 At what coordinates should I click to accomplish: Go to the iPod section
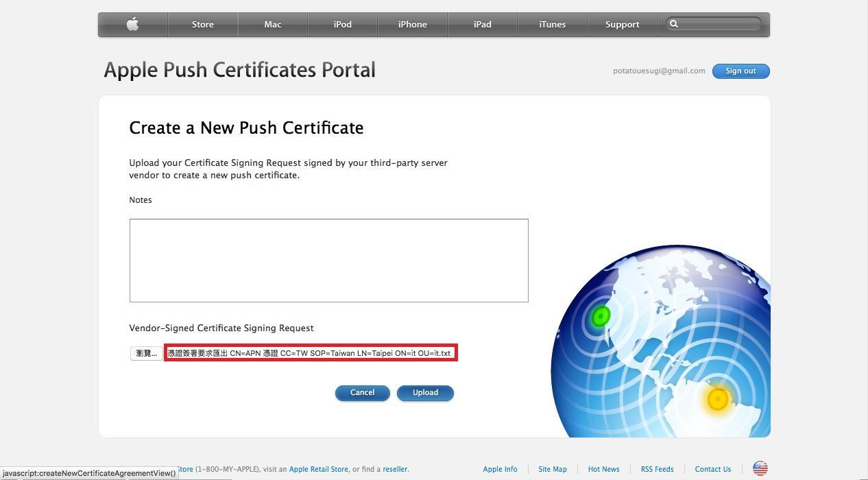click(343, 24)
